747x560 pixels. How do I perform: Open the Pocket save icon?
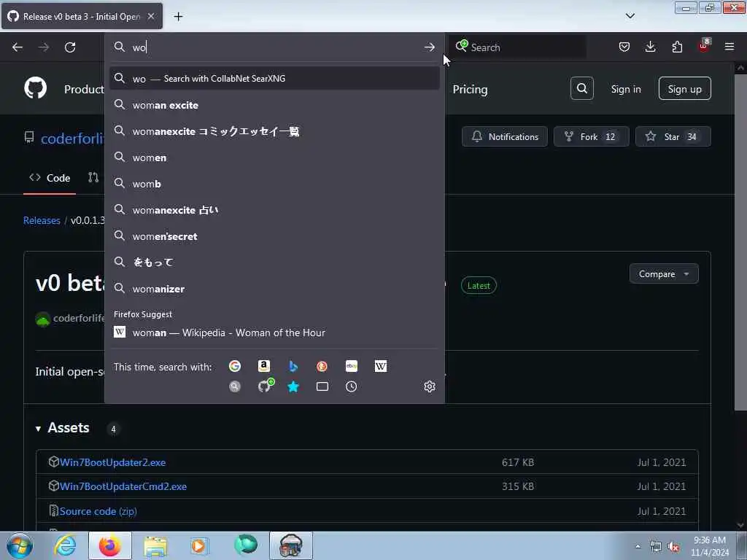(x=624, y=47)
